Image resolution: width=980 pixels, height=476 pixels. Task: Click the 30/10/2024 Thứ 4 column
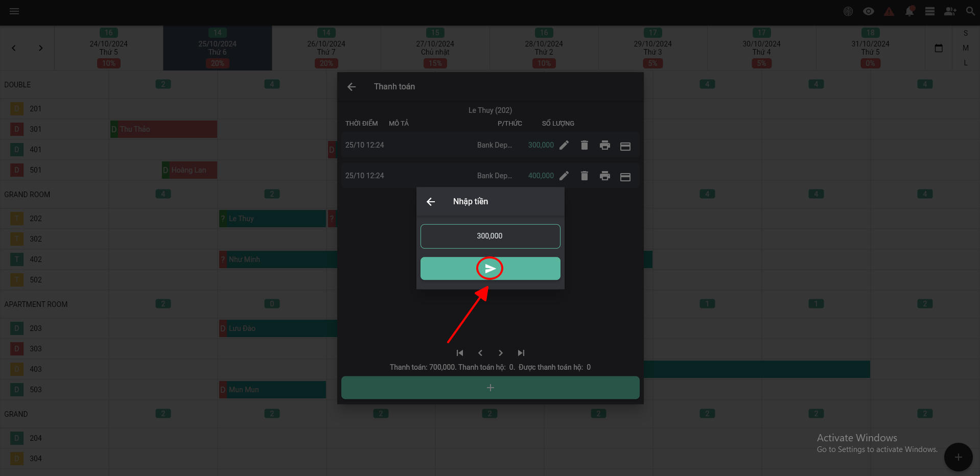762,48
